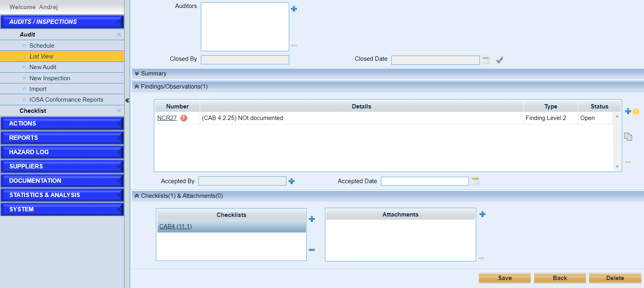
Task: Click the Accepted Date input field
Action: pos(425,181)
